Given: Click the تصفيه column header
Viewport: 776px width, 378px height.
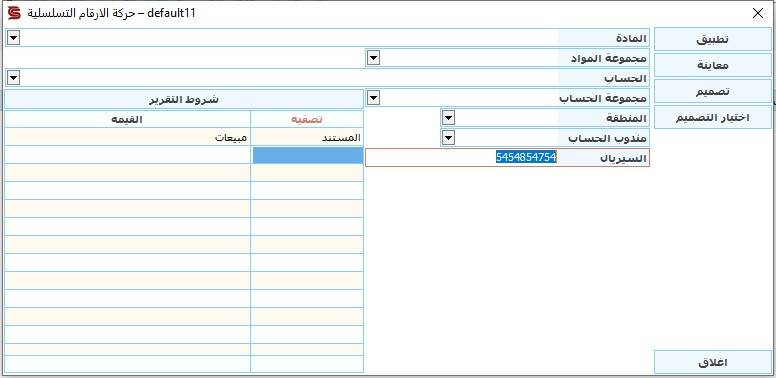Looking at the screenshot, I should pos(307,119).
